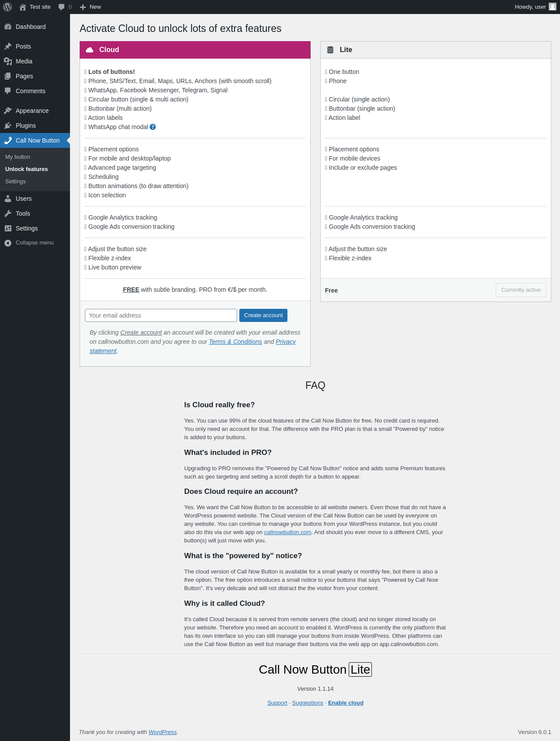Click the Plugins plug icon
This screenshot has height=741, width=560.
click(8, 126)
